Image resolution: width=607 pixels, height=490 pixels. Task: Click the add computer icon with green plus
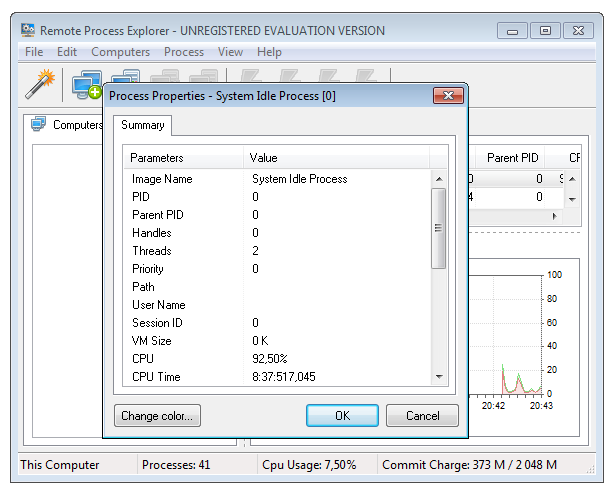87,85
